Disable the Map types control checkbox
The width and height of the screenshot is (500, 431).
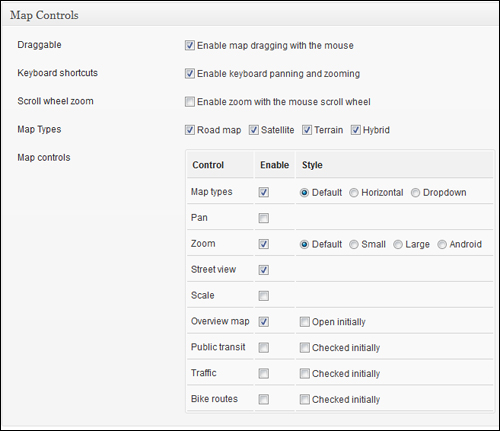click(x=264, y=192)
